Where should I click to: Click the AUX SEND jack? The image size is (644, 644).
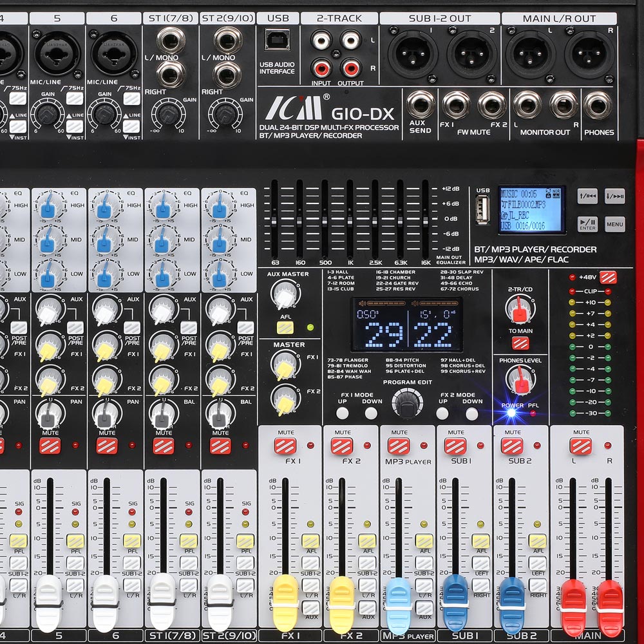pyautogui.click(x=420, y=104)
